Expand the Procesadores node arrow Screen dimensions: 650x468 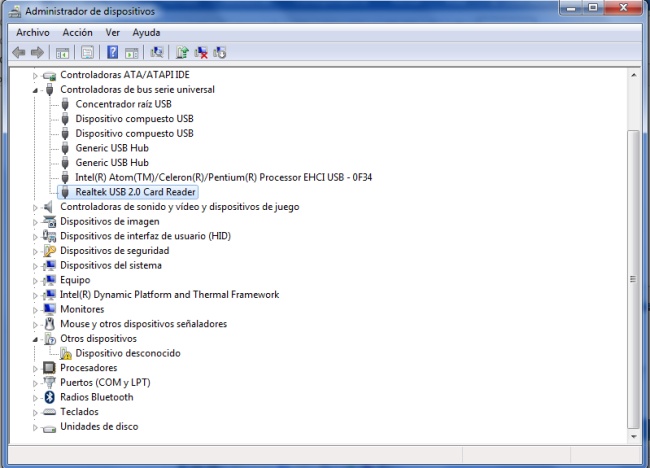(35, 369)
